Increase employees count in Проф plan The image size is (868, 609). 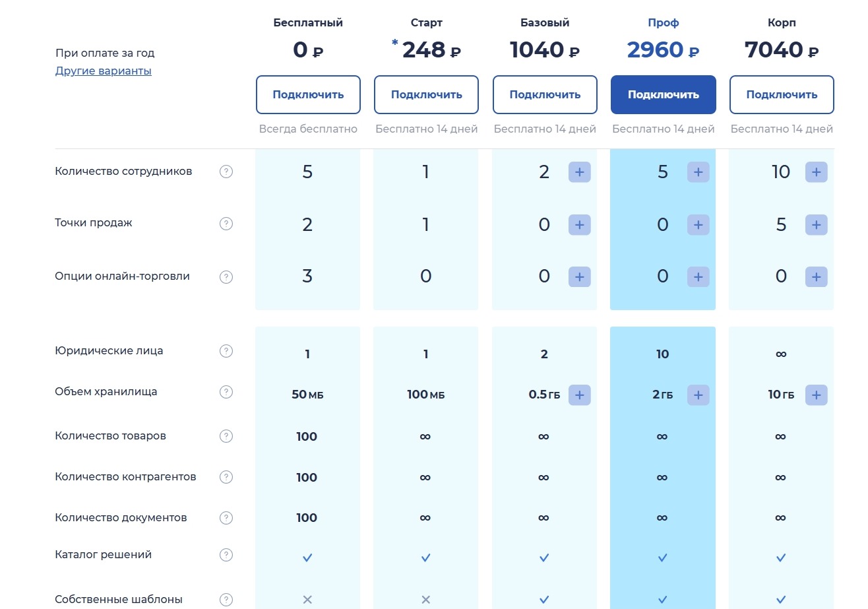click(698, 172)
